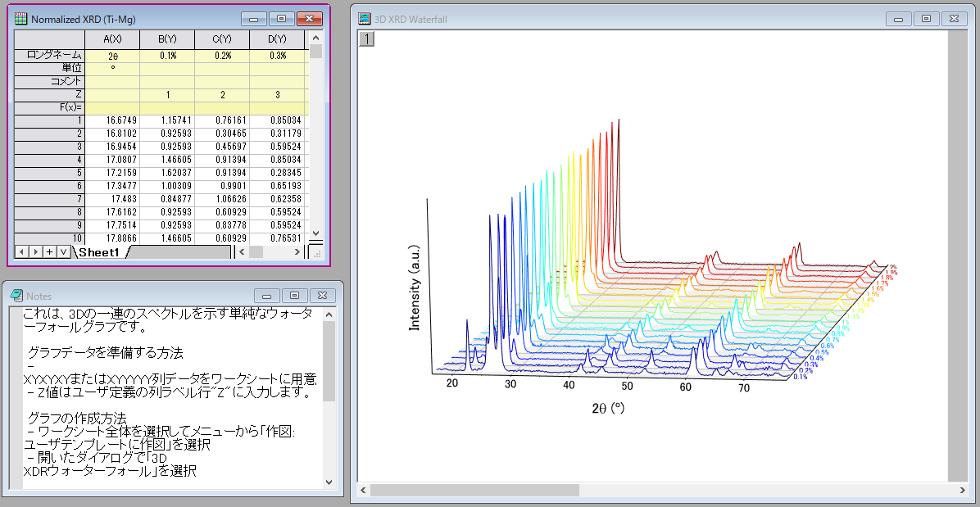The height and width of the screenshot is (507, 980).
Task: Select row header 1 in the worksheet
Action: tap(49, 120)
